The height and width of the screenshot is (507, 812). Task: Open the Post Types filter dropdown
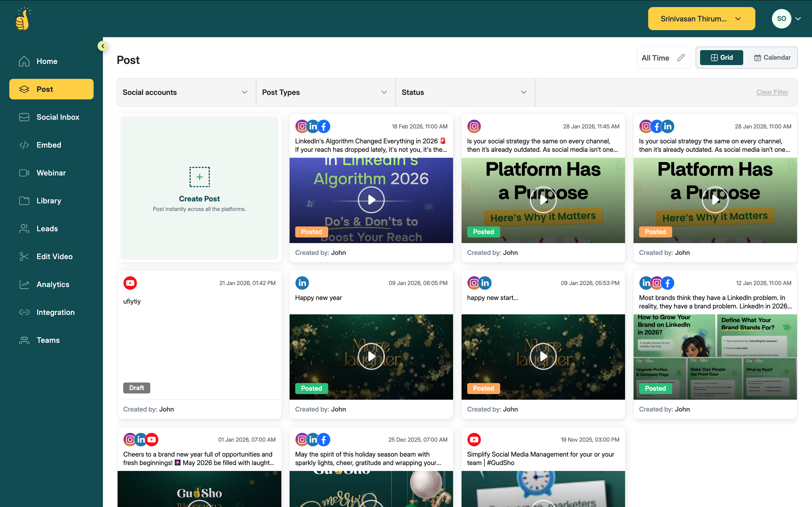point(325,92)
